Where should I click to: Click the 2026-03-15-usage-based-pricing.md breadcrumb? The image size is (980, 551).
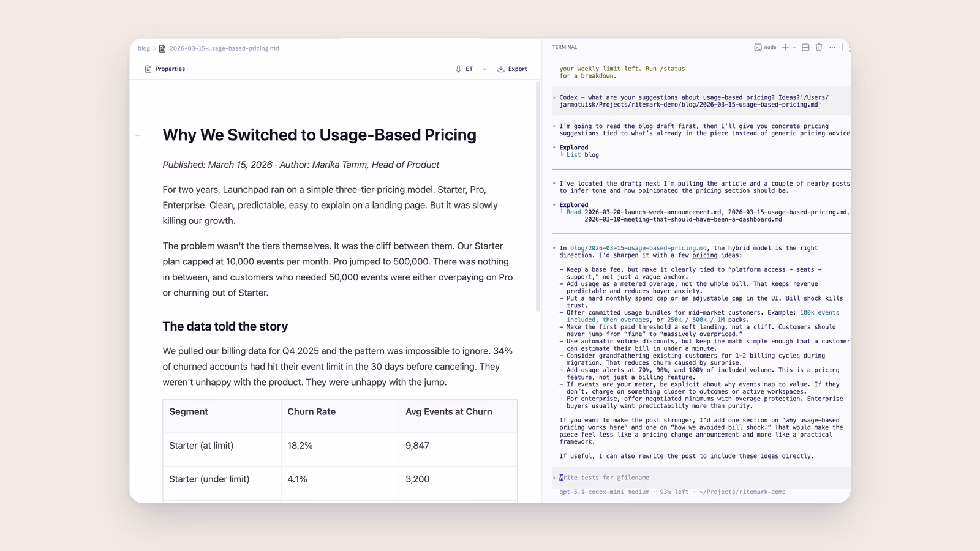224,48
